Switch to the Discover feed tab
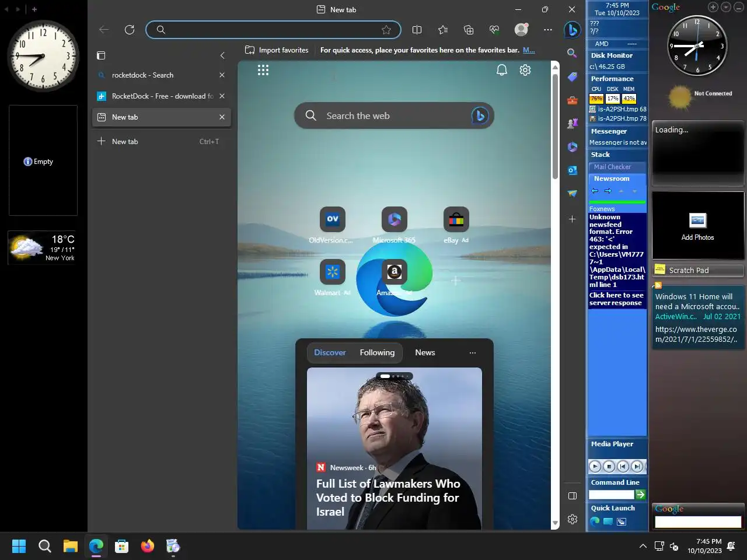Image resolution: width=747 pixels, height=560 pixels. pyautogui.click(x=330, y=352)
